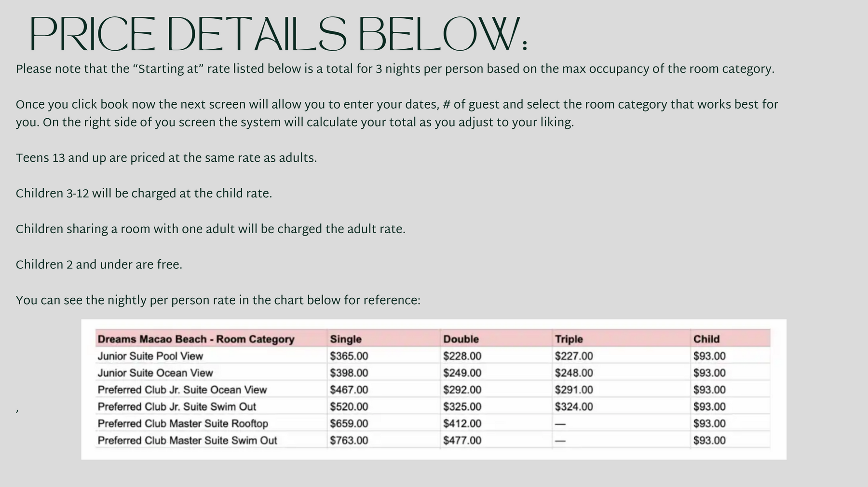The image size is (868, 487).
Task: Click the Child column header
Action: point(706,339)
